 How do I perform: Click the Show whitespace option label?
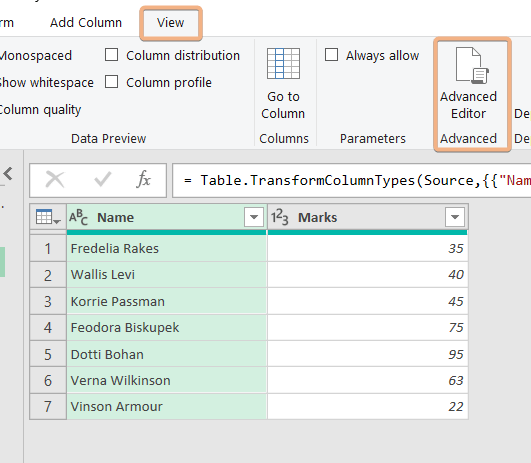click(x=46, y=83)
